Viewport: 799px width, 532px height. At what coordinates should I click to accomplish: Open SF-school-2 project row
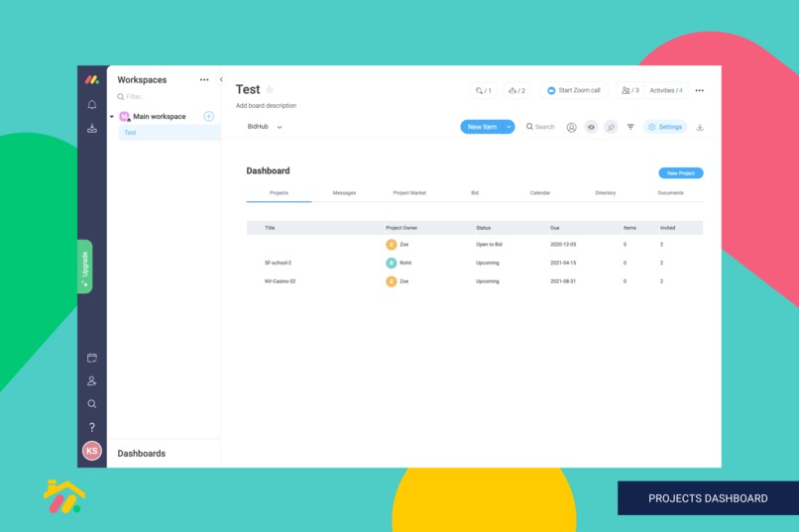(x=475, y=263)
